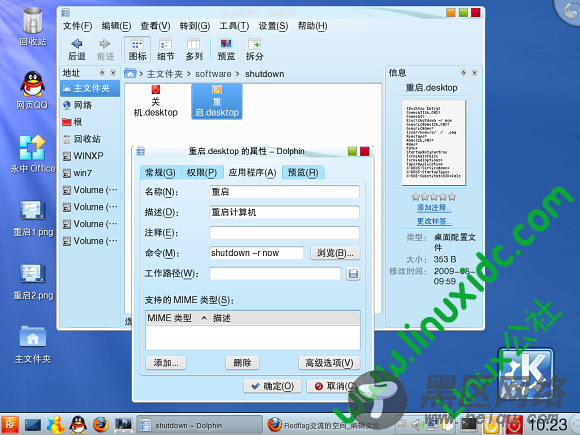Switch to the 应用程序(A) tab
The width and height of the screenshot is (580, 435).
pos(253,173)
